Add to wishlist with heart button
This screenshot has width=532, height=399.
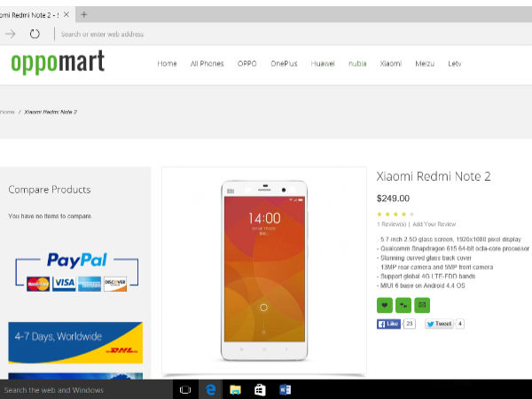[385, 305]
